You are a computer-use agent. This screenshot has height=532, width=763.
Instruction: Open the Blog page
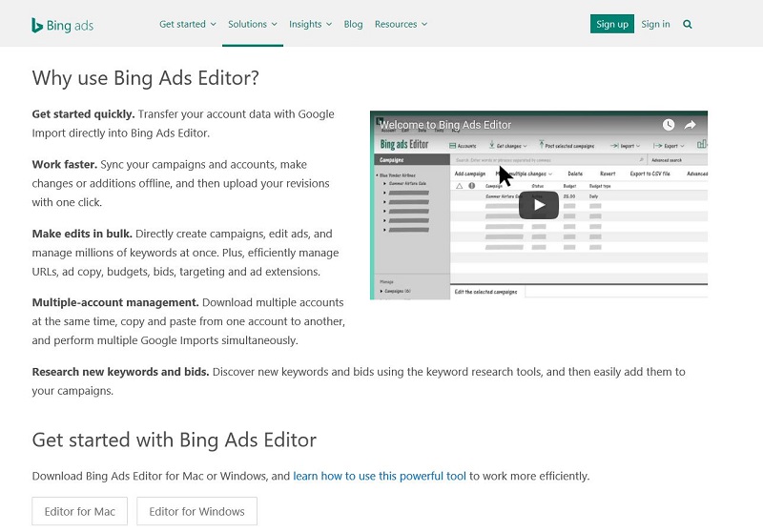pyautogui.click(x=353, y=25)
